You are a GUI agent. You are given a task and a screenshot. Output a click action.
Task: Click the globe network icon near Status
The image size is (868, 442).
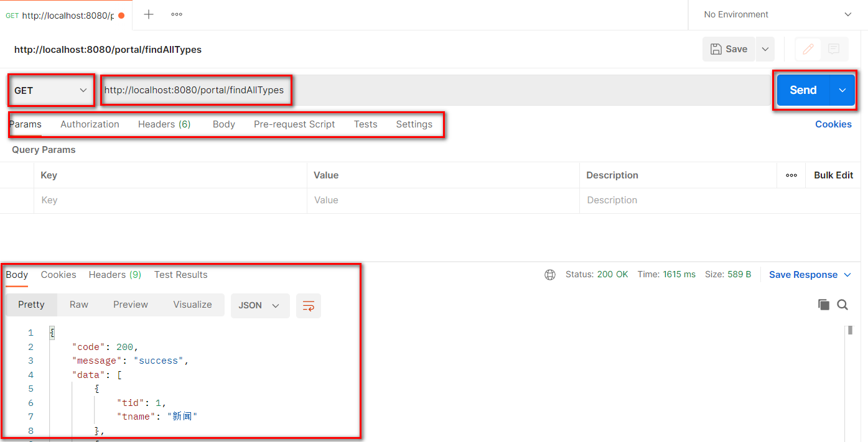click(x=550, y=275)
